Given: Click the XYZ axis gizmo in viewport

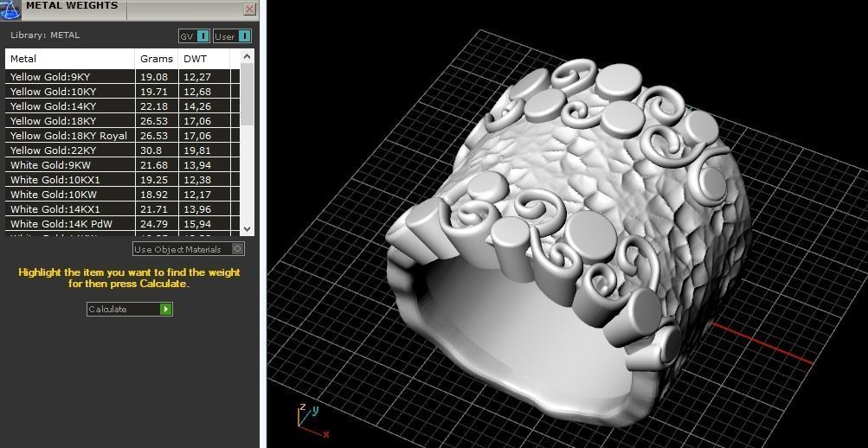Looking at the screenshot, I should pos(312,421).
